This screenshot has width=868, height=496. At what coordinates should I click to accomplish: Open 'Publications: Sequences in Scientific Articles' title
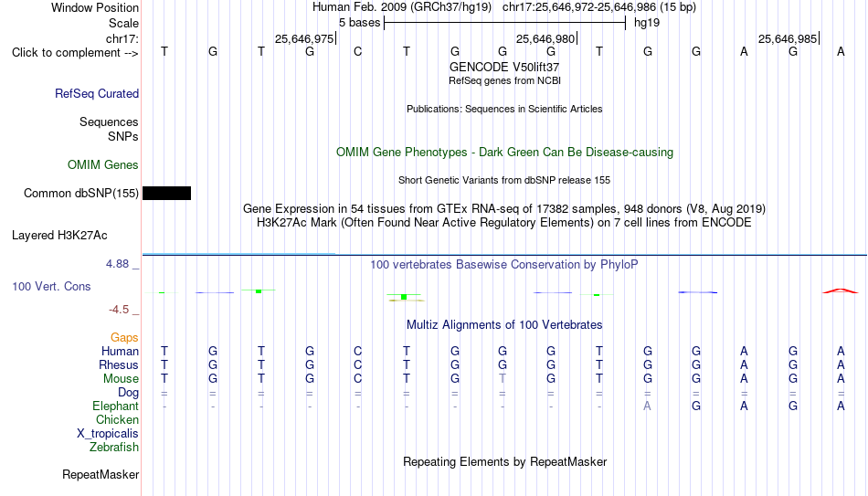(x=504, y=109)
